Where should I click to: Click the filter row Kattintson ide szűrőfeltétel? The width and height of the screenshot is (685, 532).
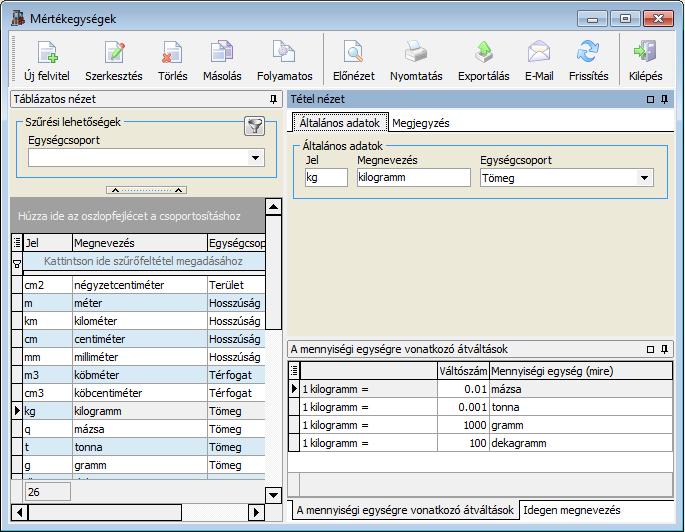[x=143, y=261]
